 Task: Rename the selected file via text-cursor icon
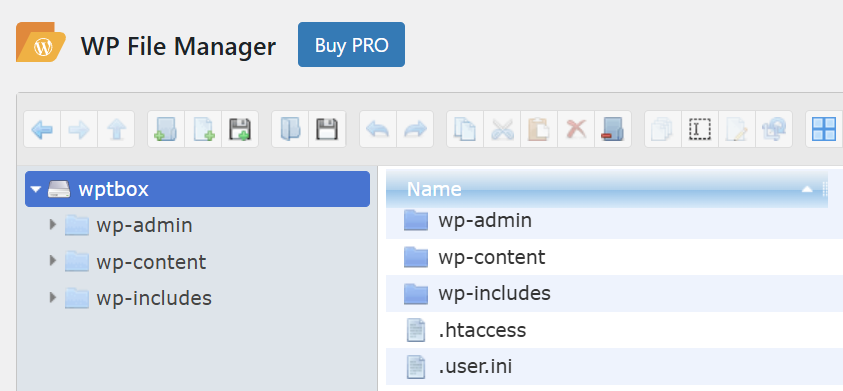(700, 129)
